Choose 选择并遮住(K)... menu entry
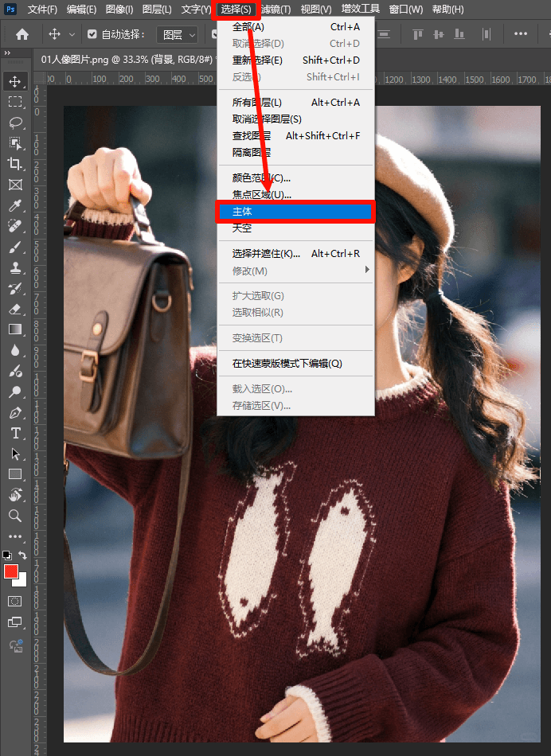Image resolution: width=551 pixels, height=756 pixels. click(x=266, y=254)
